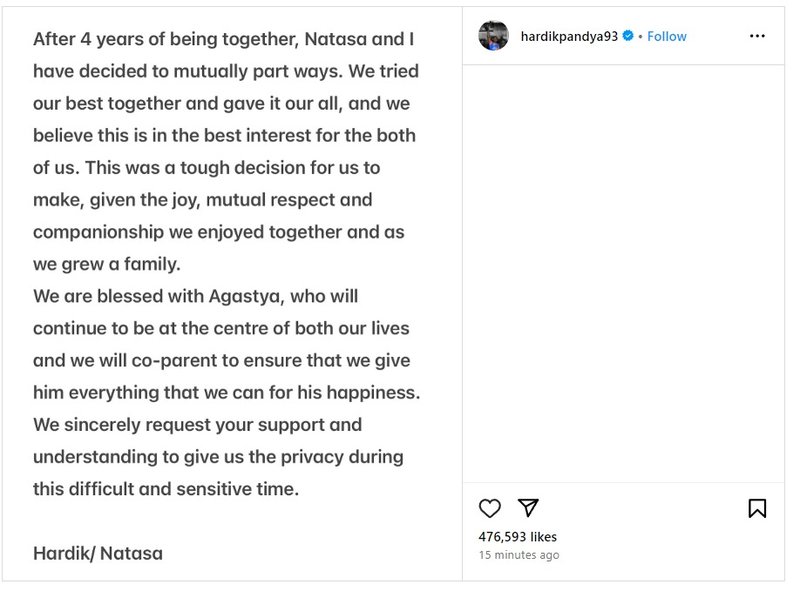This screenshot has height=591, width=800.
Task: Click the empty comments area beside the post
Action: click(623, 273)
